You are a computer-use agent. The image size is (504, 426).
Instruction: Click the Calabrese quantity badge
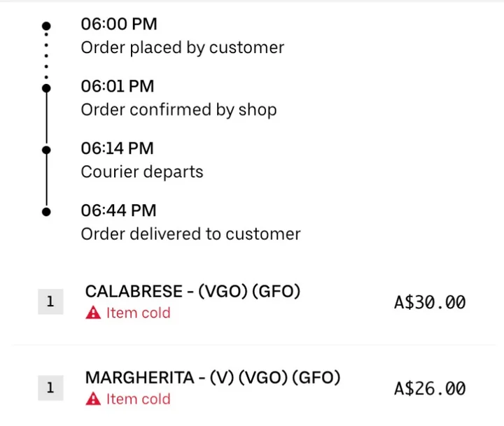pos(50,302)
